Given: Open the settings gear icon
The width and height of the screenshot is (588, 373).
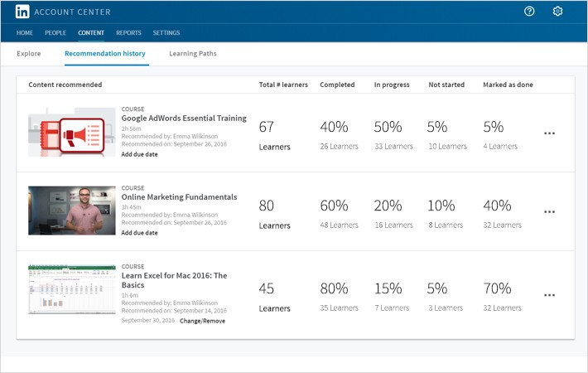Looking at the screenshot, I should (x=557, y=12).
